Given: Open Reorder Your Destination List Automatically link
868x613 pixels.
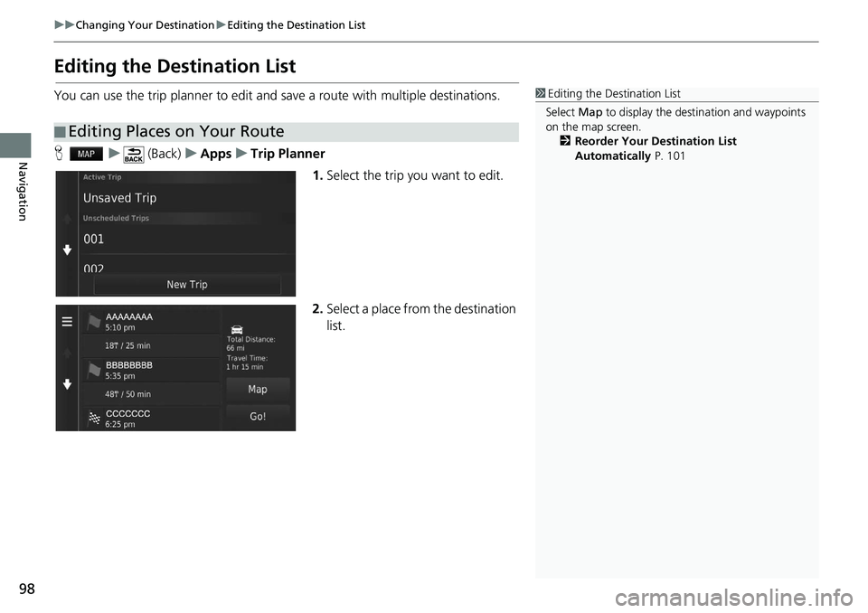Looking at the screenshot, I should [x=655, y=148].
